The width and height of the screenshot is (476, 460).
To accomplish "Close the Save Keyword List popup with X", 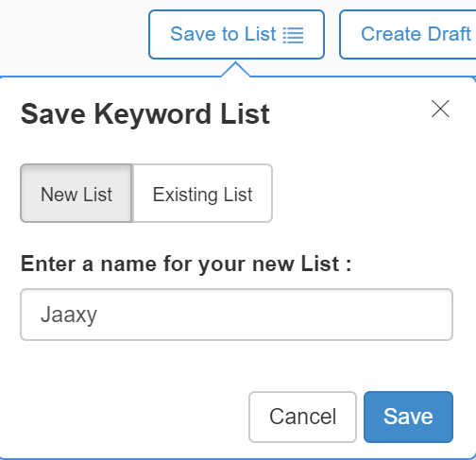I will tap(440, 109).
